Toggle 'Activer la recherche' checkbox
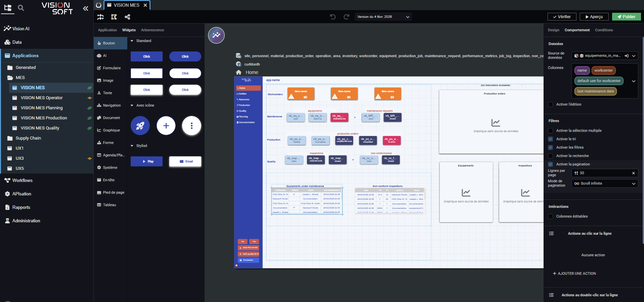The width and height of the screenshot is (644, 302). 550,156
